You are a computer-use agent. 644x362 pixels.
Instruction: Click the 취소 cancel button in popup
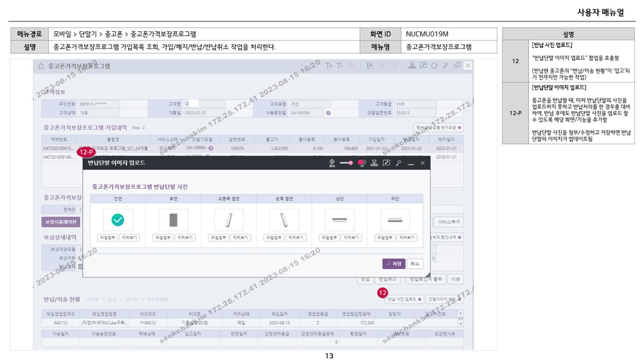414,264
